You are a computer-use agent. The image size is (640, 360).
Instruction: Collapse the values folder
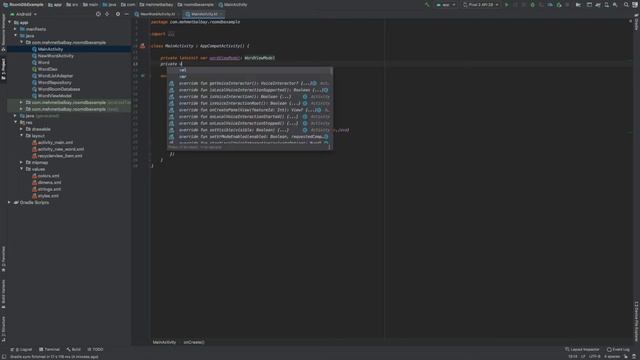click(22, 169)
